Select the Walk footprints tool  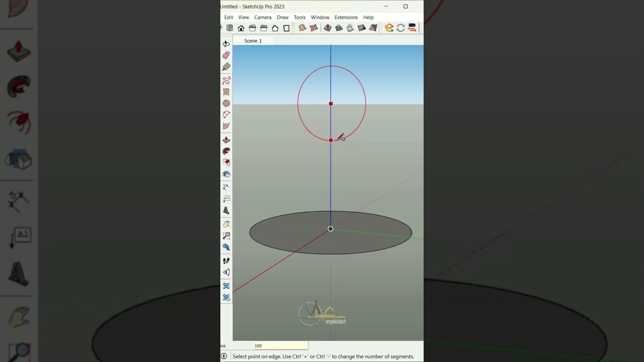pyautogui.click(x=226, y=260)
